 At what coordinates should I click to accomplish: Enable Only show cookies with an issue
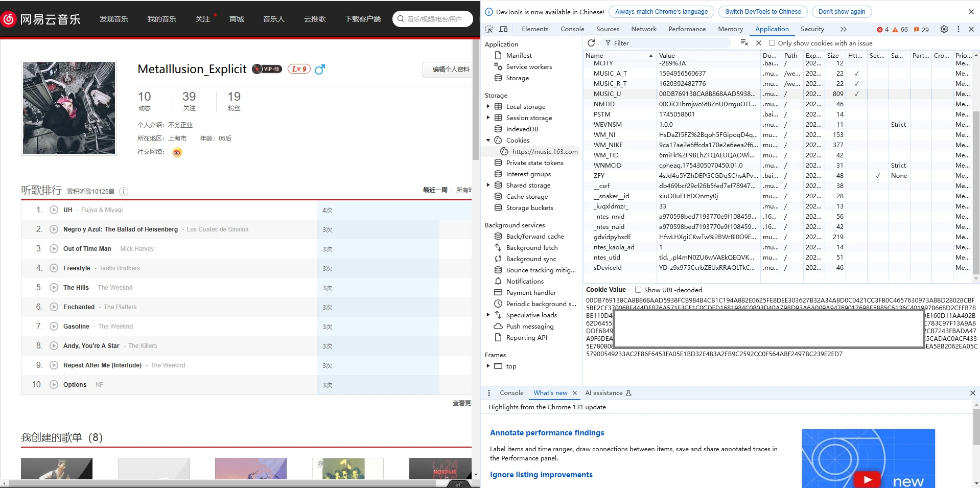click(772, 43)
